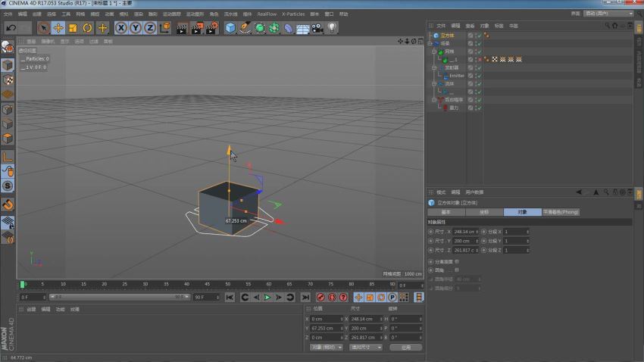This screenshot has height=362, width=644.
Task: Select Edges mode in left sidebar
Action: (8, 124)
